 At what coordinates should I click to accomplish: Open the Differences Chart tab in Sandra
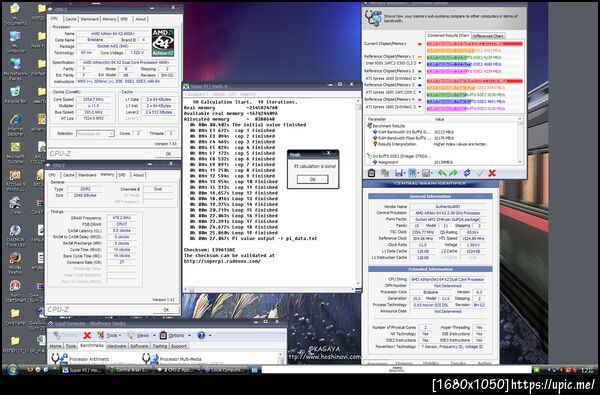(x=488, y=36)
